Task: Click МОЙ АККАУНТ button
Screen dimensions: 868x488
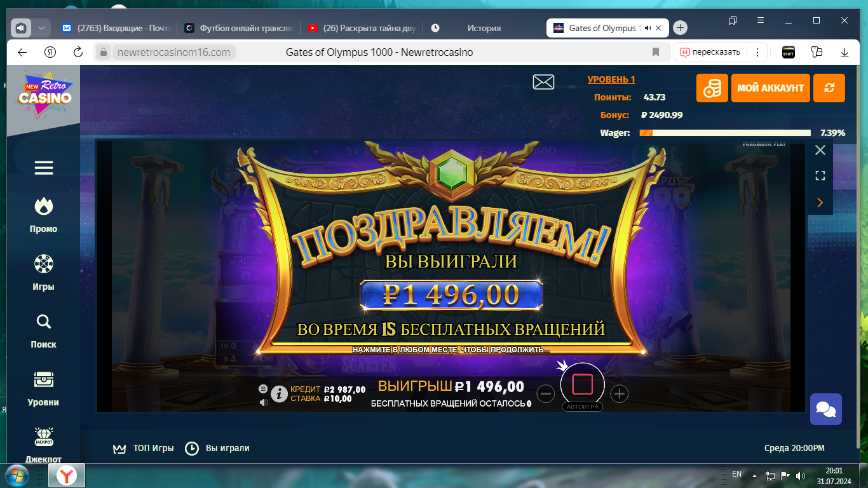Action: pyautogui.click(x=771, y=88)
